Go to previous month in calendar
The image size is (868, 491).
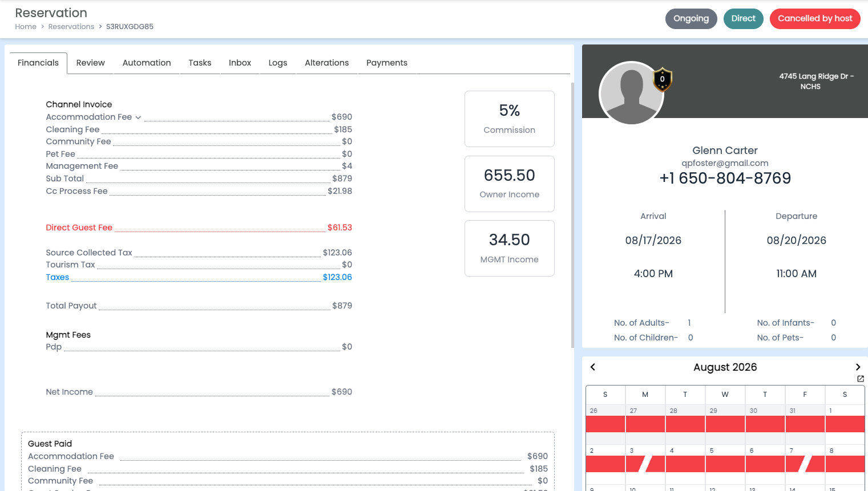click(593, 367)
